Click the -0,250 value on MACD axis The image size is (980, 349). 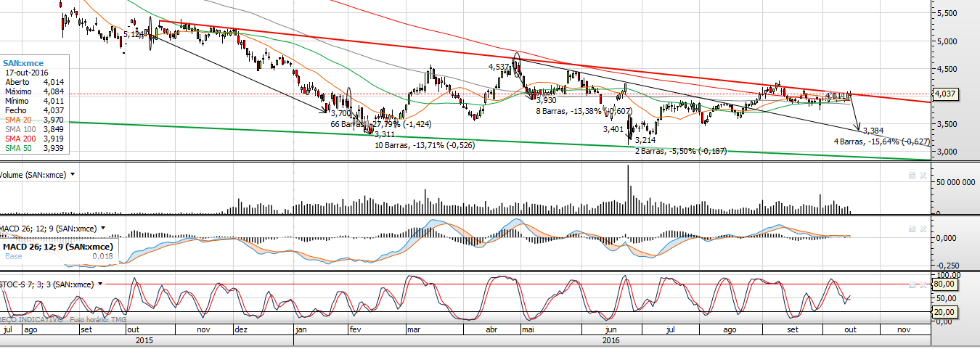tap(947, 266)
